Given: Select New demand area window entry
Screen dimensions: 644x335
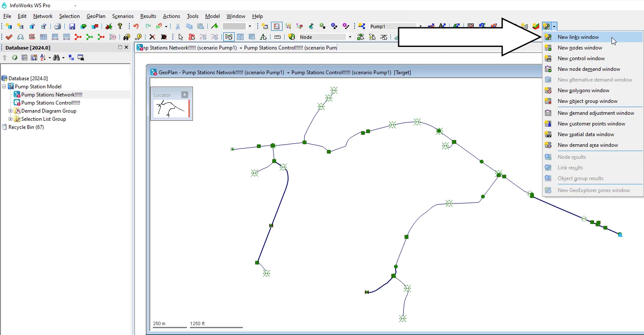Looking at the screenshot, I should 592,145.
